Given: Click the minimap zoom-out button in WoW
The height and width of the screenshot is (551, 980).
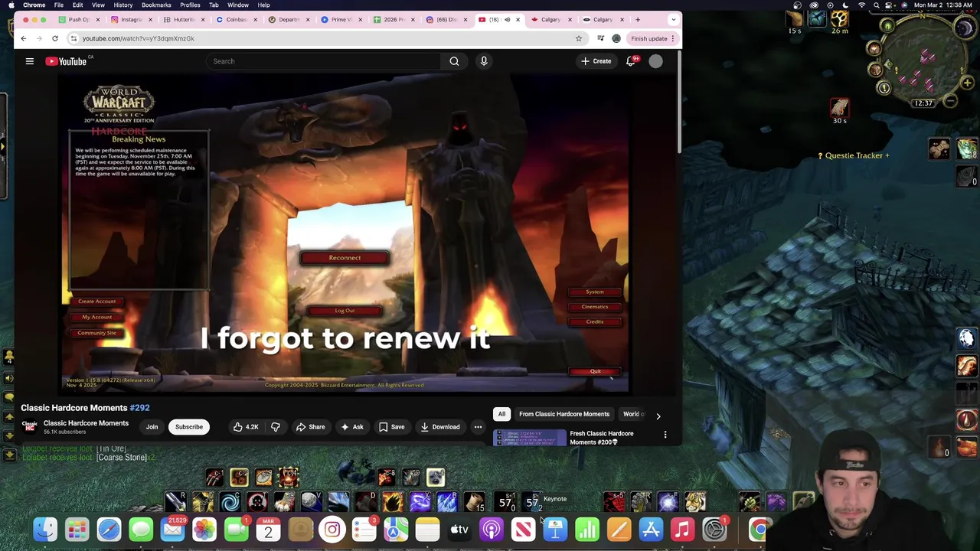Looking at the screenshot, I should 950,101.
